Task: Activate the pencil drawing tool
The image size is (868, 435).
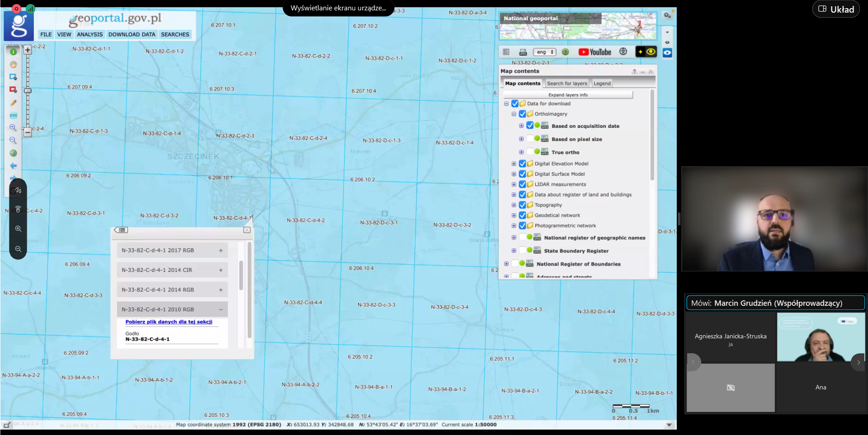Action: (14, 103)
